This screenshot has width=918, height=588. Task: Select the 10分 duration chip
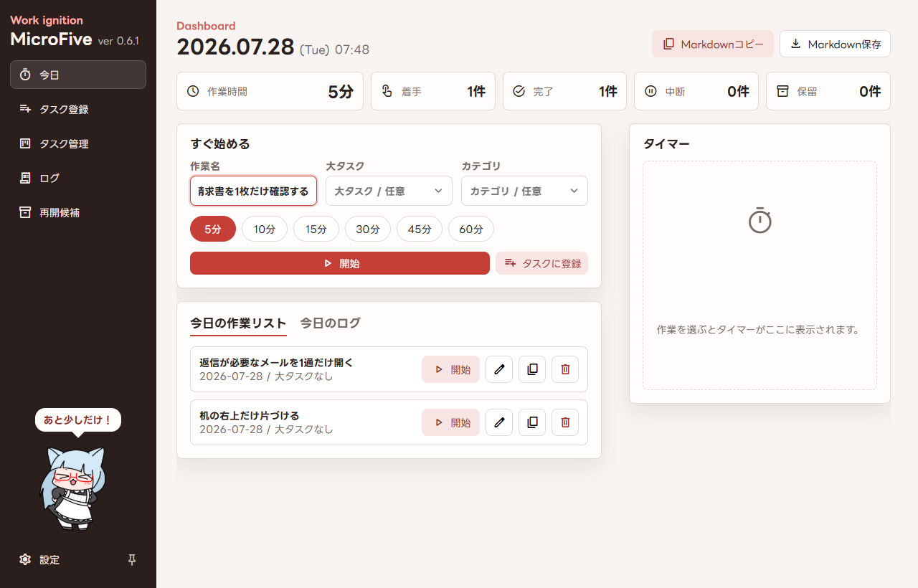click(x=265, y=229)
